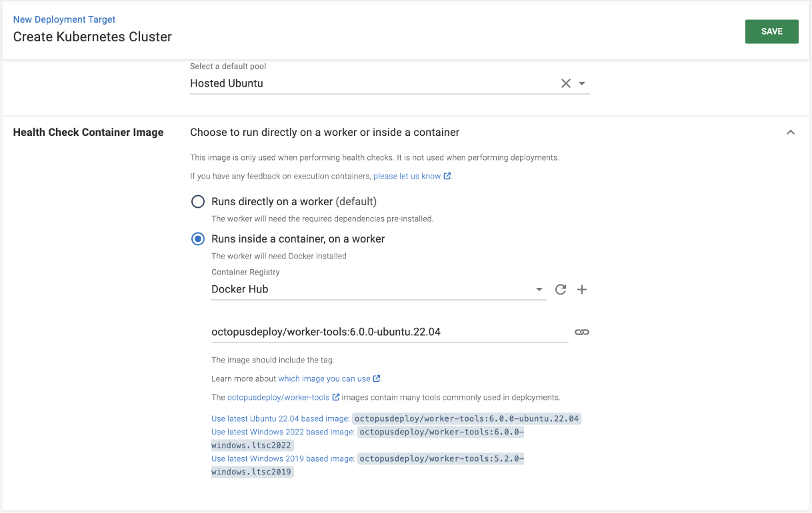The height and width of the screenshot is (513, 812).
Task: Collapse the Health Check Container Image section
Action: tap(791, 132)
